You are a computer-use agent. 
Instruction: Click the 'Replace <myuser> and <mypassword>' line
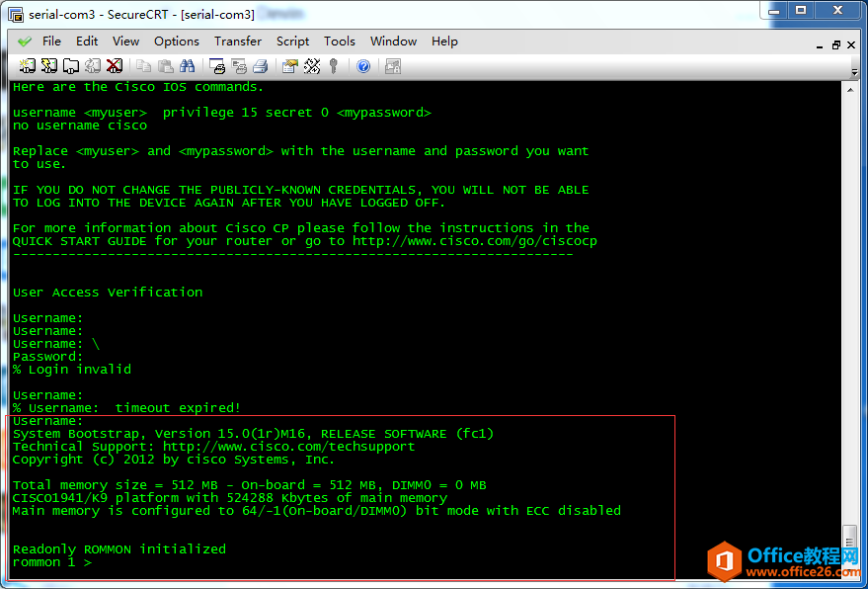(300, 151)
